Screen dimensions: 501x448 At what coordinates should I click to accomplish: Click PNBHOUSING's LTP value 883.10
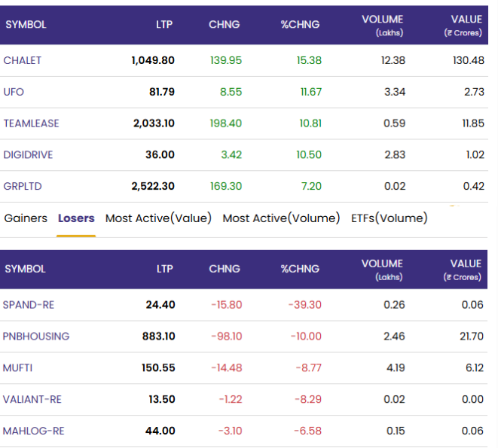point(159,337)
